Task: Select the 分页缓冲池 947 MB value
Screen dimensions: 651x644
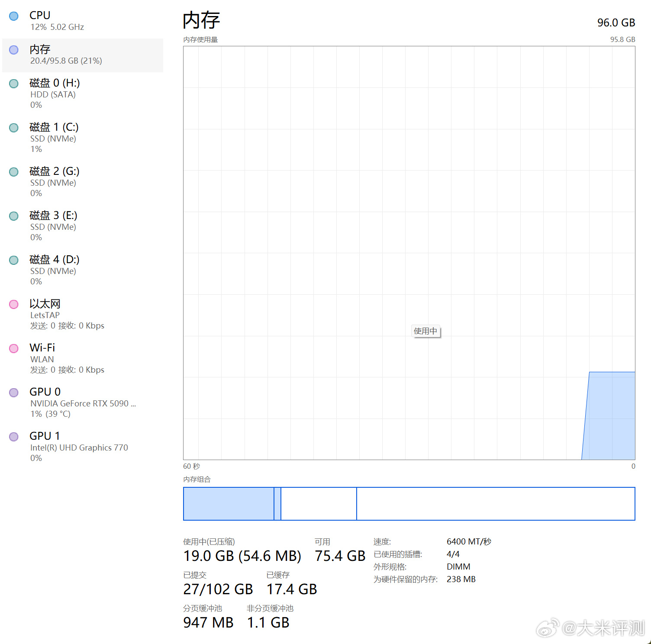Action: click(208, 622)
